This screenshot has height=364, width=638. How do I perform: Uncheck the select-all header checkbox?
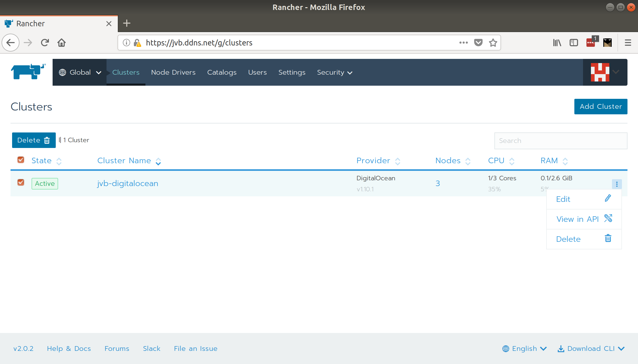tap(21, 160)
